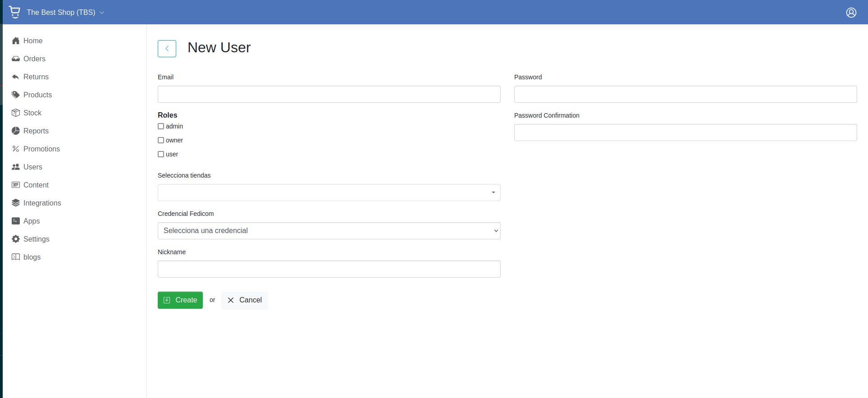Expand the Selecciona tiendas dropdown
This screenshot has width=868, height=398.
[x=329, y=192]
